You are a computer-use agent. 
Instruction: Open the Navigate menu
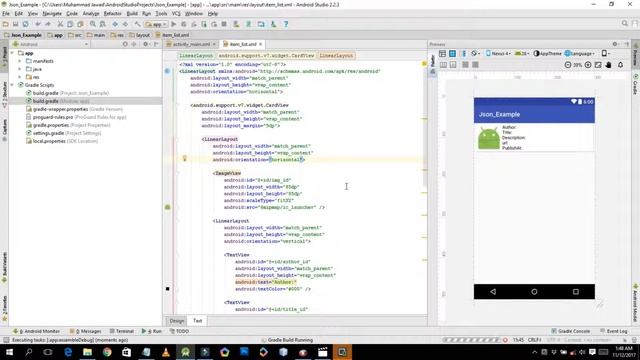tap(52, 13)
